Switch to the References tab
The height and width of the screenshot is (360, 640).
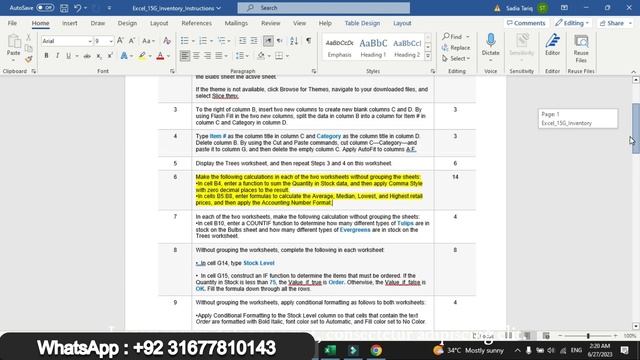(x=196, y=23)
